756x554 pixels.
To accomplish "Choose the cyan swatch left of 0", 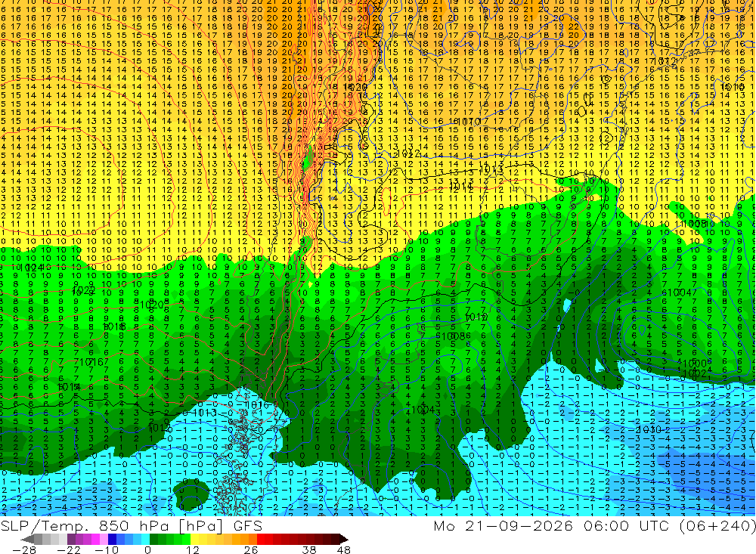I will click(146, 540).
